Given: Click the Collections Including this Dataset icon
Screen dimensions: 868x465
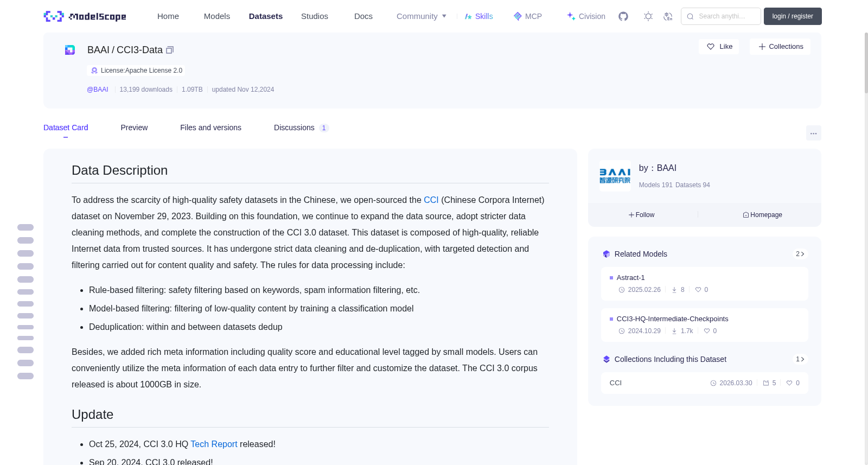Looking at the screenshot, I should point(607,359).
